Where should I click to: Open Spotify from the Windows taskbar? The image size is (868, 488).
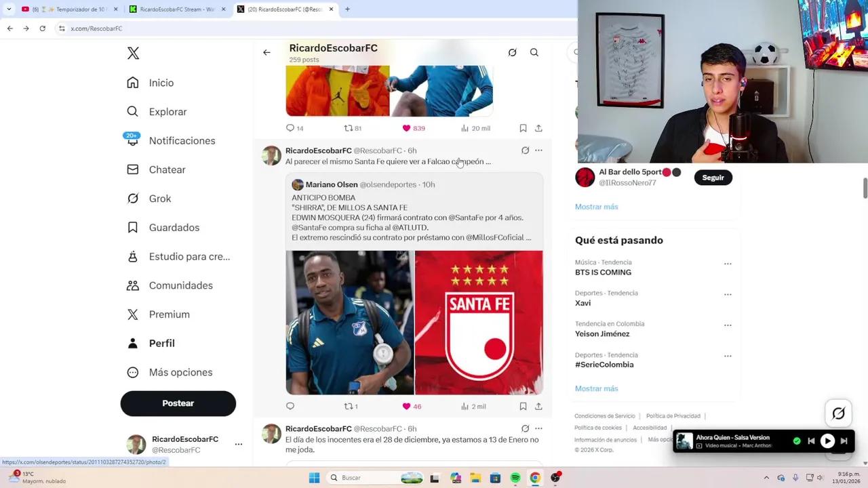515,478
